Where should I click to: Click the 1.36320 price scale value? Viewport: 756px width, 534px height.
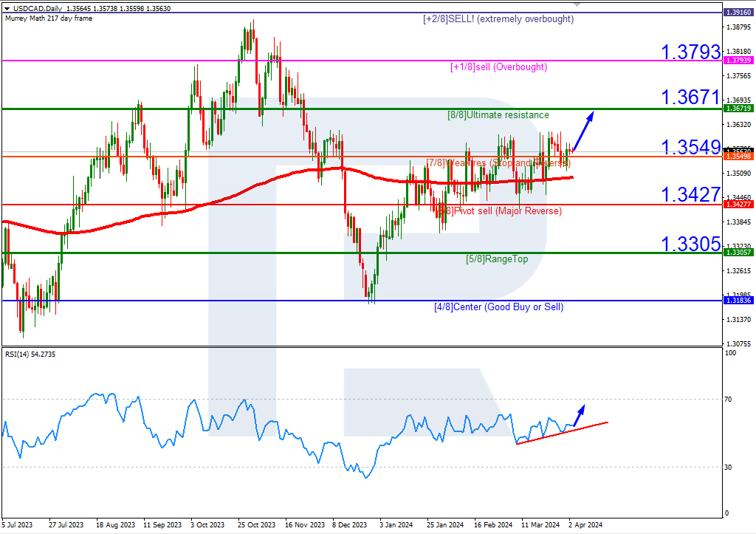click(738, 125)
